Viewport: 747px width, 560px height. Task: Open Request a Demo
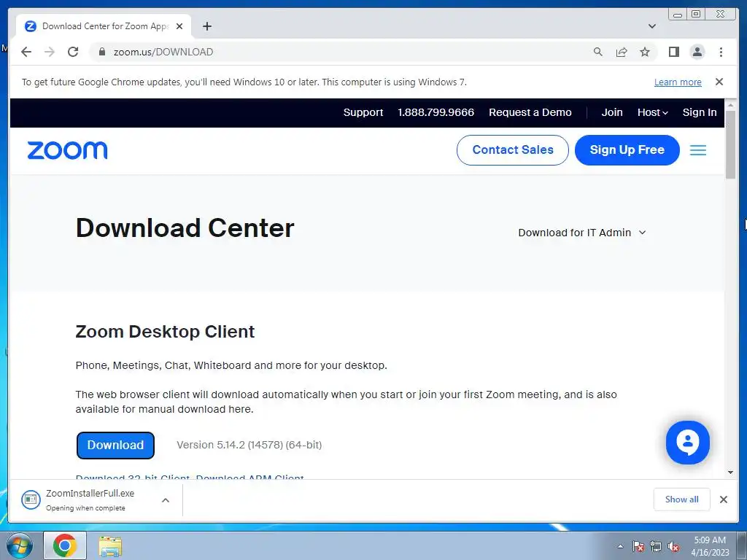[x=530, y=112]
